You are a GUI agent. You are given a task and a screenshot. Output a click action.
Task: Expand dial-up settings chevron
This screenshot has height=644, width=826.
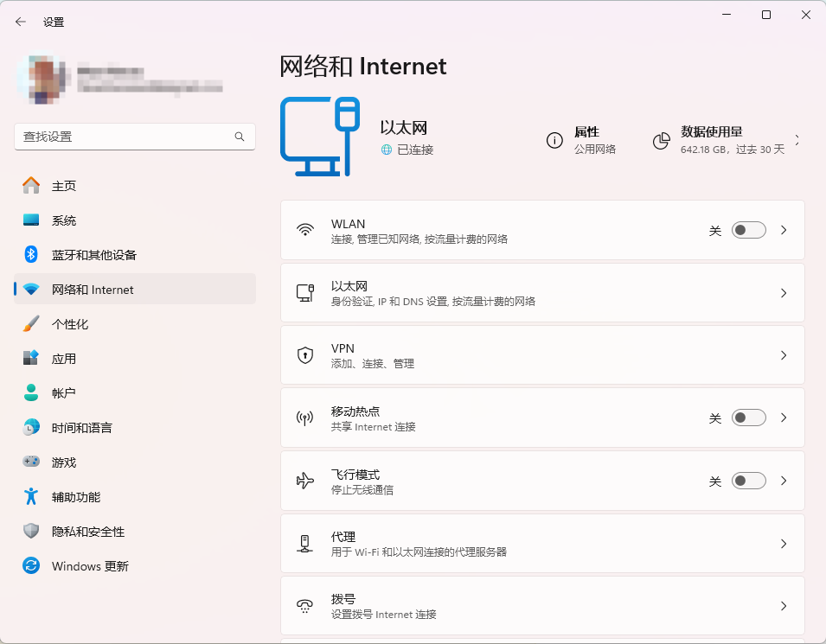click(x=784, y=606)
